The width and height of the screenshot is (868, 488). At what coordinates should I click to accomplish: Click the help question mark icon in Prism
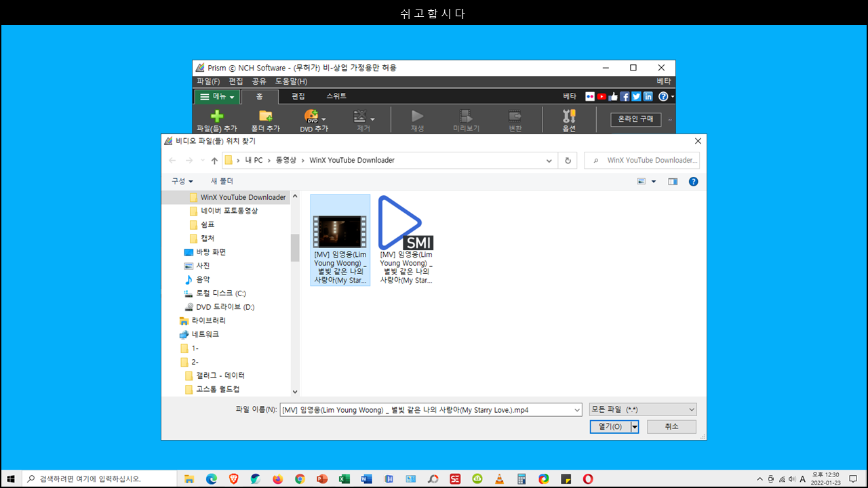tap(663, 97)
